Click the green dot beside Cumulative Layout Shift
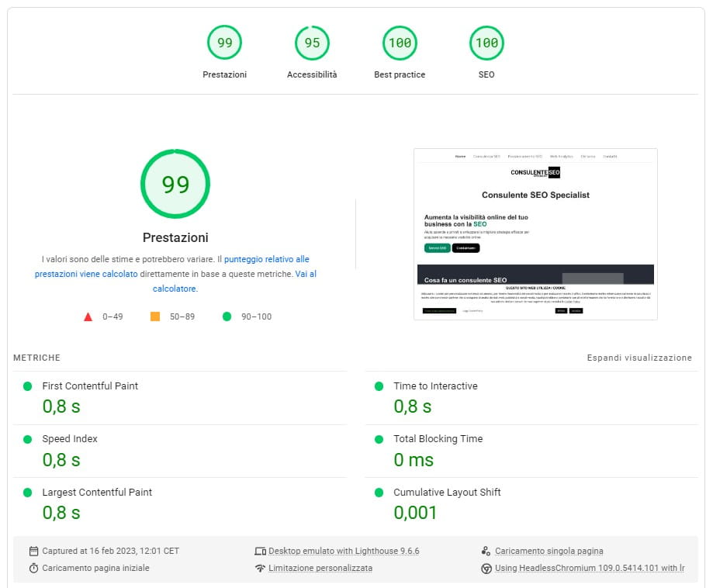This screenshot has width=713, height=588. (x=379, y=493)
